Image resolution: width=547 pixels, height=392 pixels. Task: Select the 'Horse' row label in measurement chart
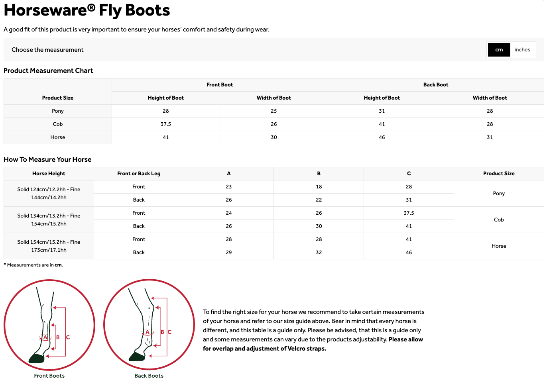point(58,137)
